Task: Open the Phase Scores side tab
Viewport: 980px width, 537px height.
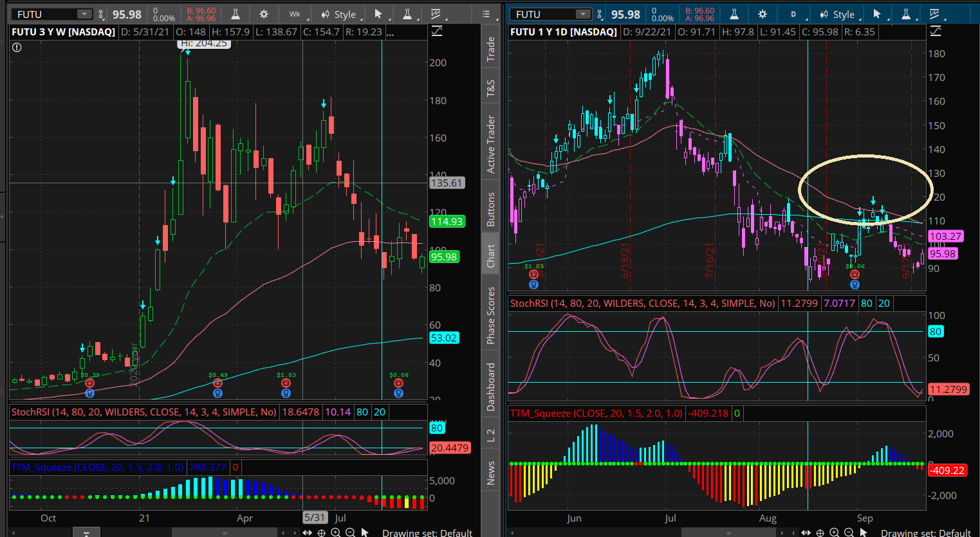Action: [x=490, y=315]
